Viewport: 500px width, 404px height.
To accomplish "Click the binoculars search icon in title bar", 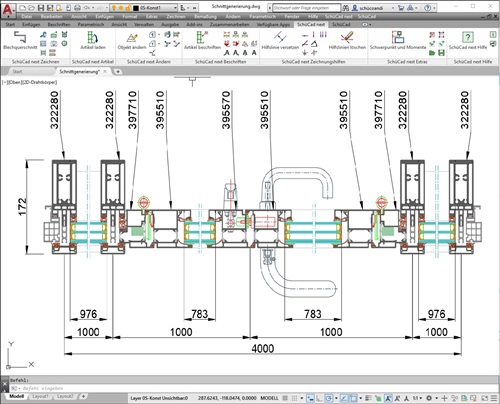I will coord(346,8).
